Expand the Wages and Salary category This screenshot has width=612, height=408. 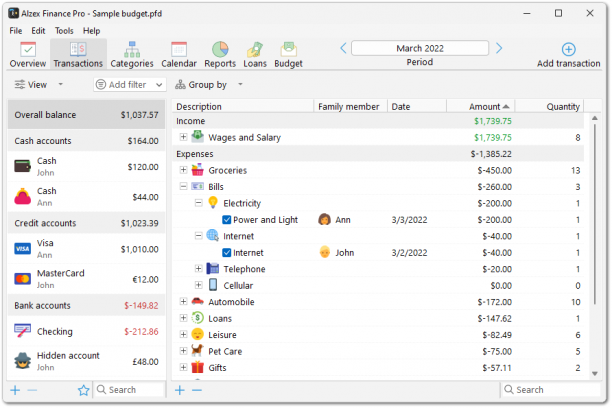[x=183, y=137]
